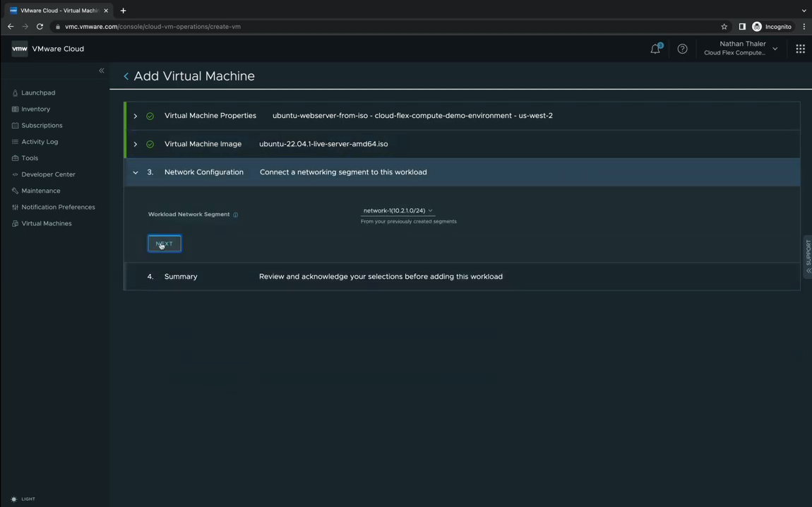Click the Activity Log sidebar icon
The image size is (812, 507).
pos(15,142)
